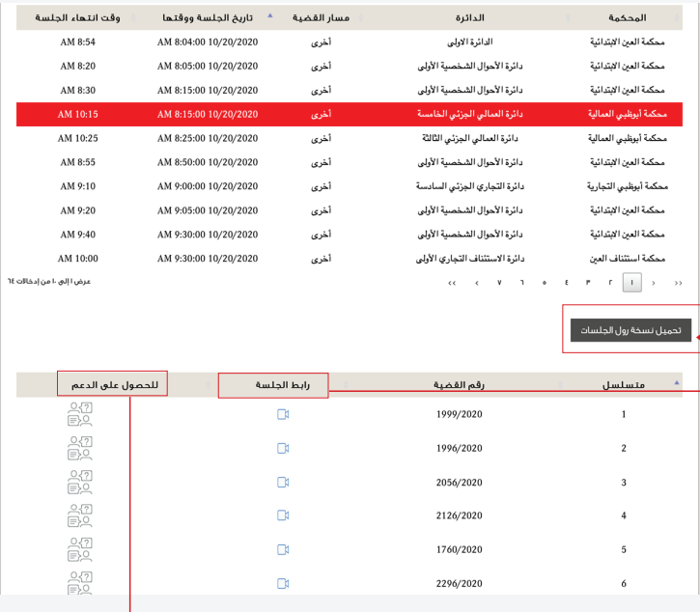Image resolution: width=700 pixels, height=612 pixels.
Task: Click session time AM 8:04:00 10/20/2020
Action: coord(208,42)
